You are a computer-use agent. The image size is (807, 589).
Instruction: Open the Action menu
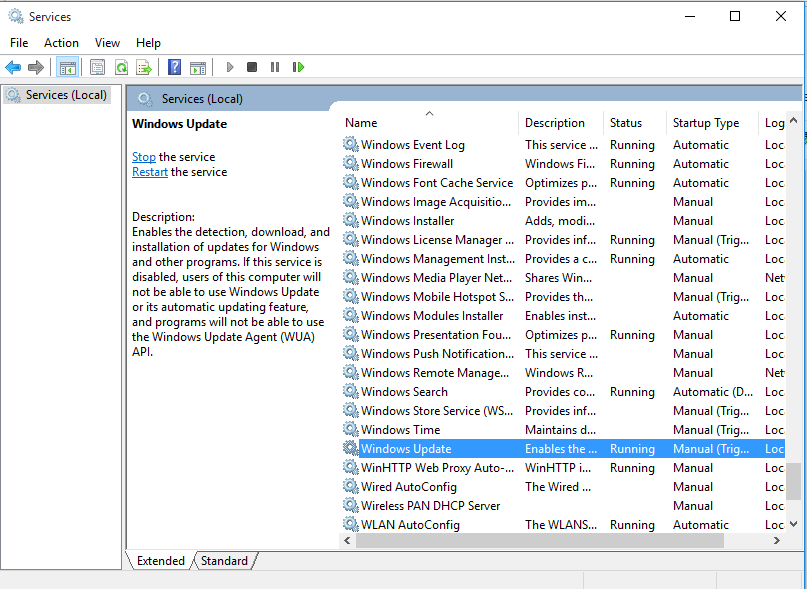(61, 43)
